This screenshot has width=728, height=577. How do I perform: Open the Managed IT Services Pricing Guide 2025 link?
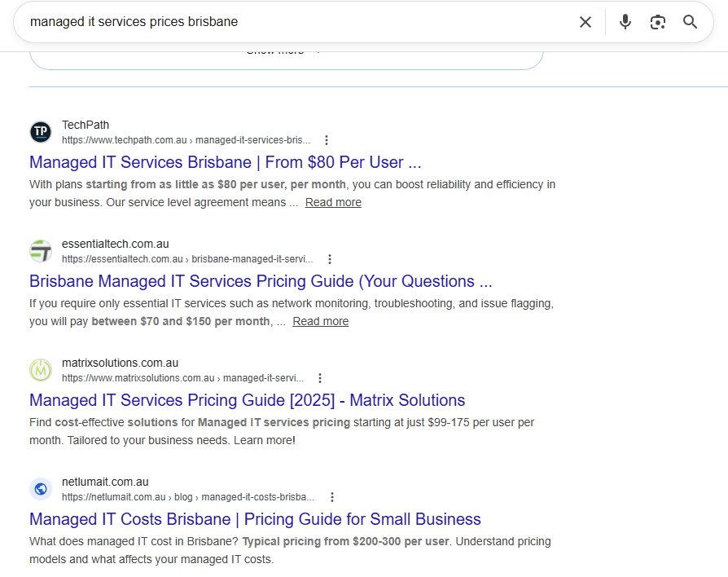tap(247, 400)
